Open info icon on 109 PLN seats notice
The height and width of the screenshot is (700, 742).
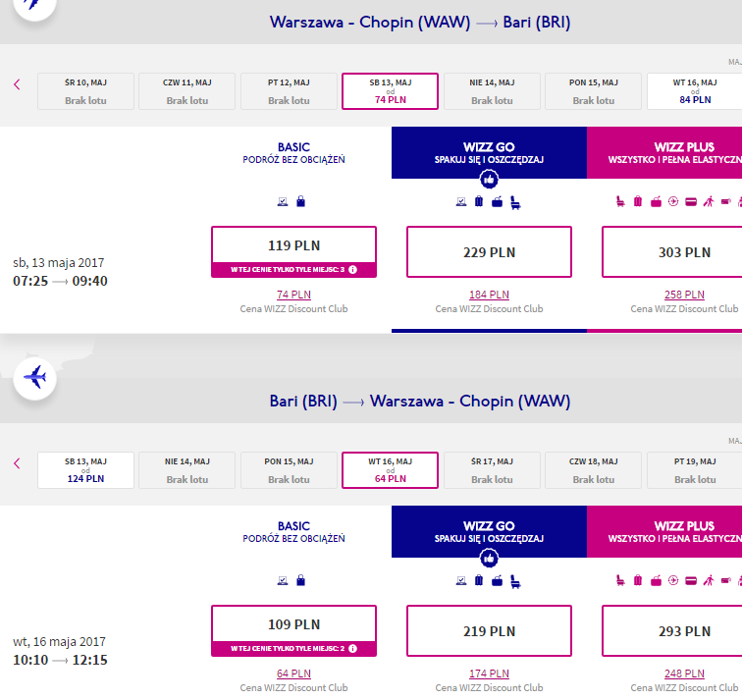[353, 648]
